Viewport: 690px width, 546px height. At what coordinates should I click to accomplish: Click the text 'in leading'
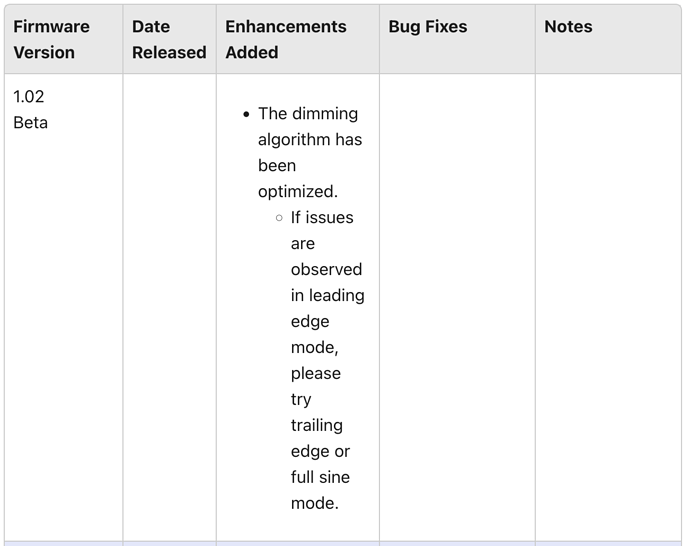[328, 296]
